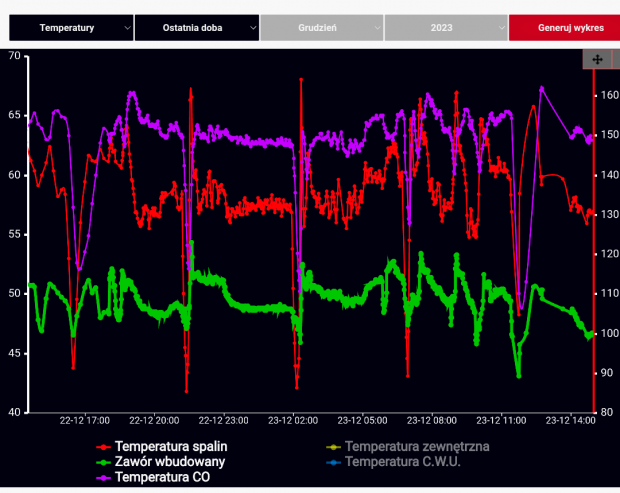Click the 70 value on left axis
Screen dimensions: 620x493
point(14,56)
